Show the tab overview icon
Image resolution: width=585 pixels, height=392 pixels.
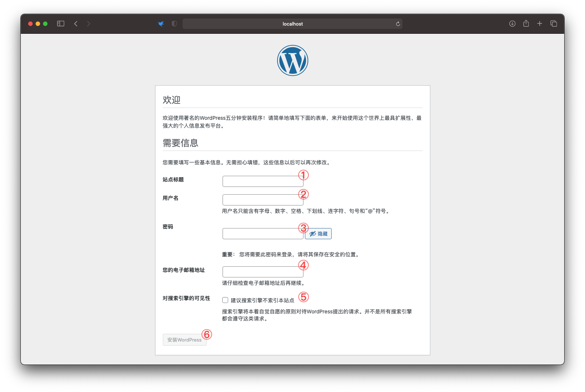(553, 24)
